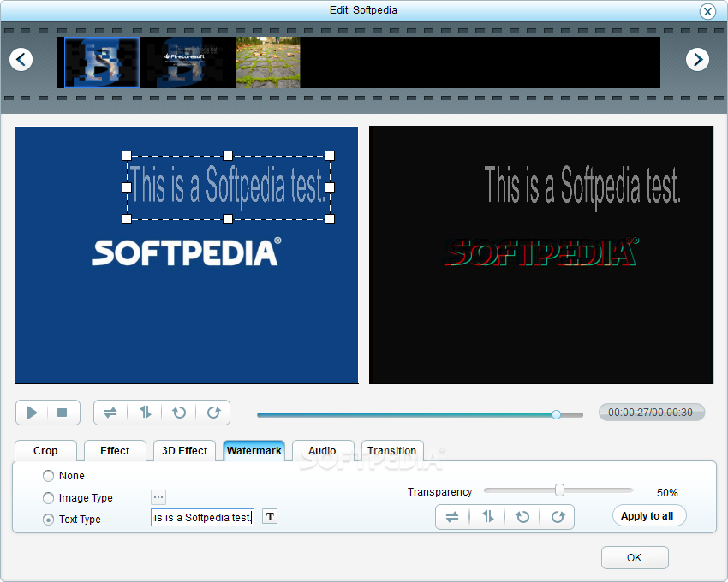Image resolution: width=728 pixels, height=582 pixels.
Task: Flip video vertically in the preview toolbar
Action: tap(146, 413)
